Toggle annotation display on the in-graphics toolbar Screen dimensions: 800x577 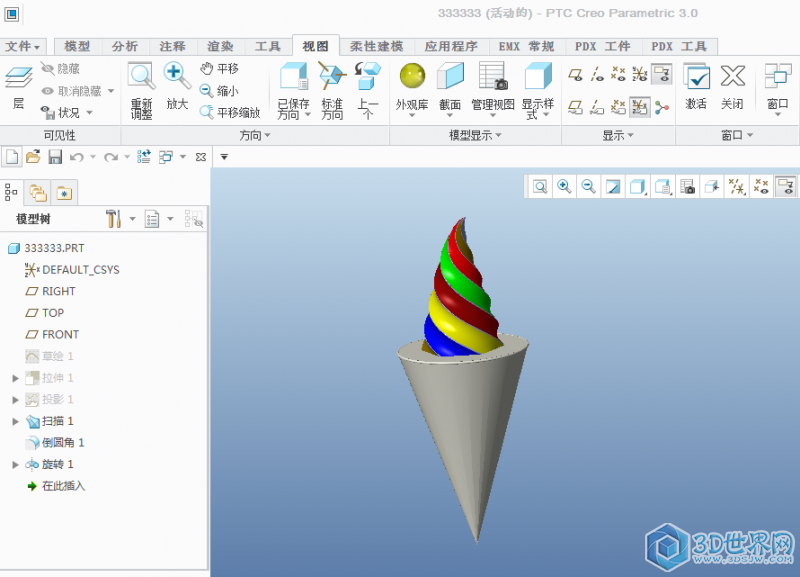point(786,187)
